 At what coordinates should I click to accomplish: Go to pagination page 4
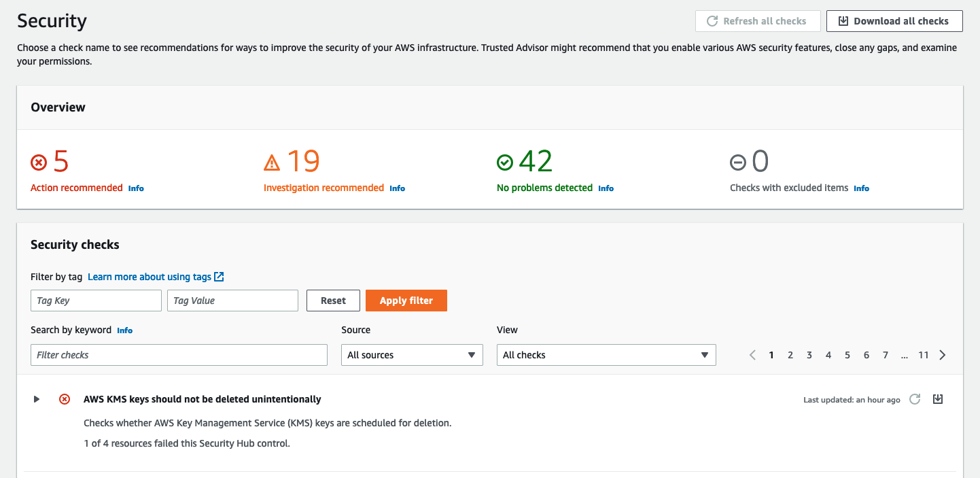pyautogui.click(x=828, y=355)
